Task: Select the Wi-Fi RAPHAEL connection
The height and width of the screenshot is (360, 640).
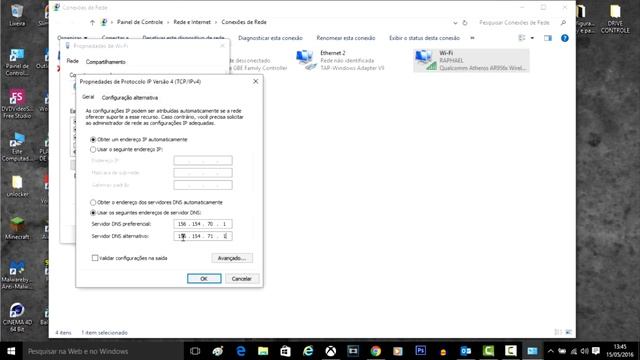Action: (471, 60)
